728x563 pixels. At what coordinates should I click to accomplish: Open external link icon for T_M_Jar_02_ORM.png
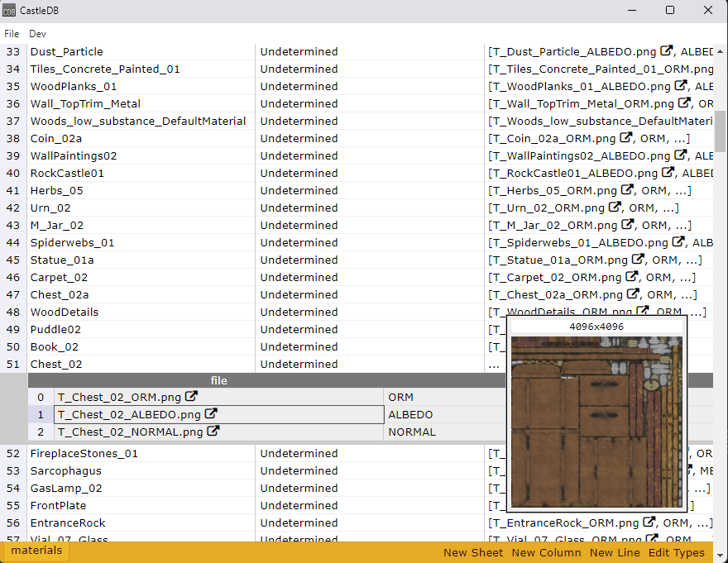point(628,224)
